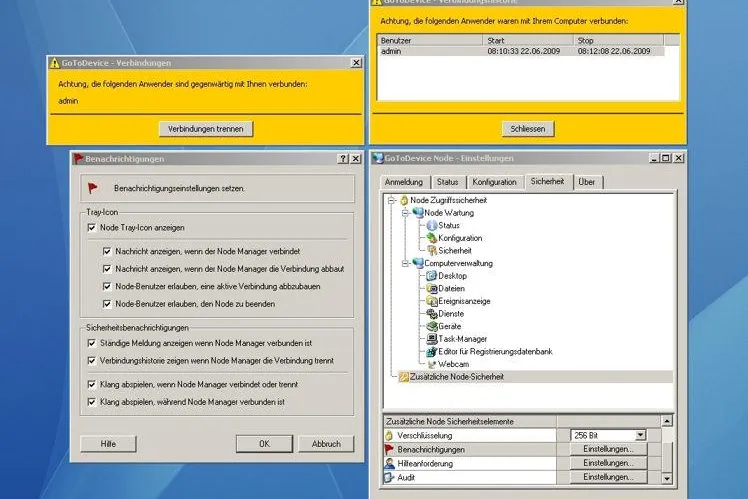
Task: Switch to the Konfiguration tab
Action: click(494, 182)
